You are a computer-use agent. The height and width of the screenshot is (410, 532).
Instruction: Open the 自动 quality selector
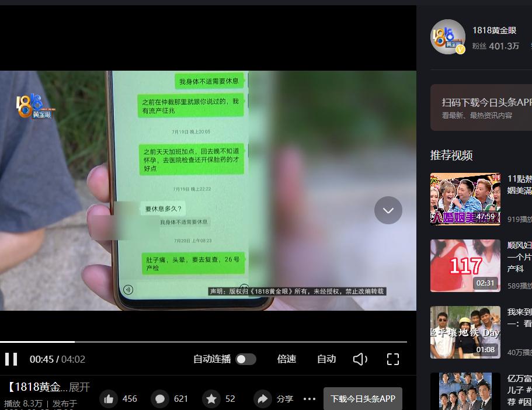(x=326, y=359)
